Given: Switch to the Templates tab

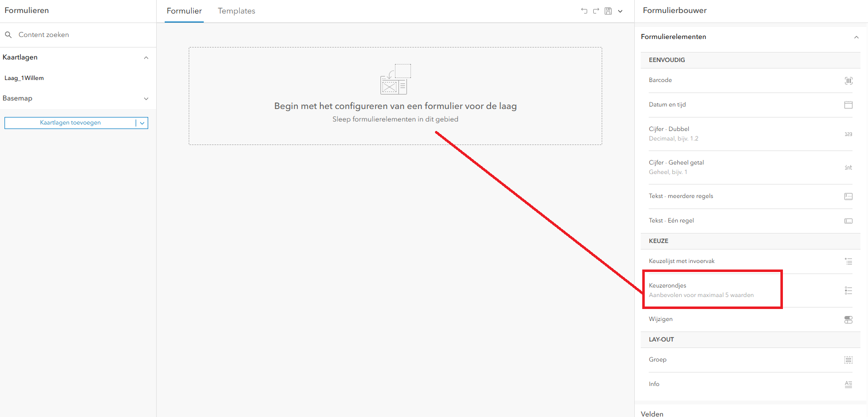Looking at the screenshot, I should click(x=236, y=11).
